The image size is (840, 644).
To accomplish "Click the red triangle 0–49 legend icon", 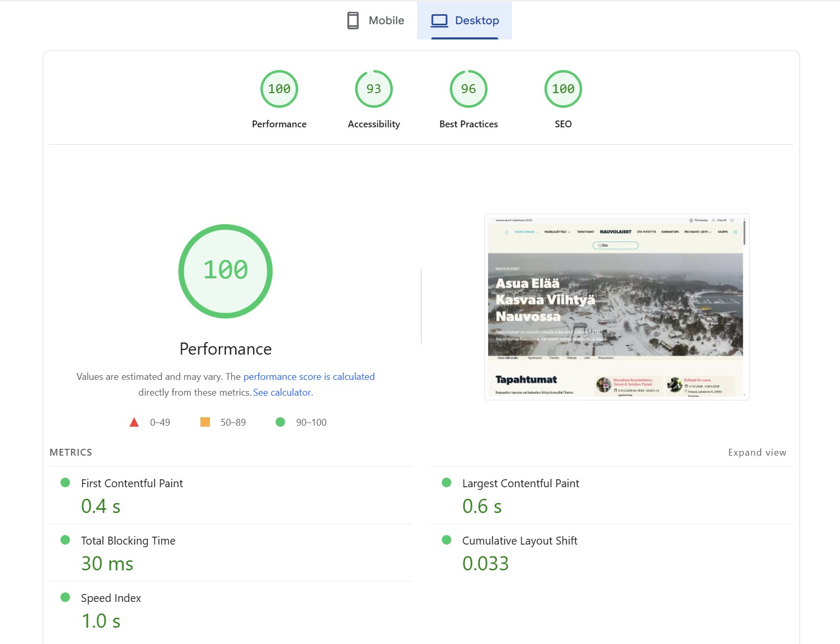I will [x=134, y=422].
